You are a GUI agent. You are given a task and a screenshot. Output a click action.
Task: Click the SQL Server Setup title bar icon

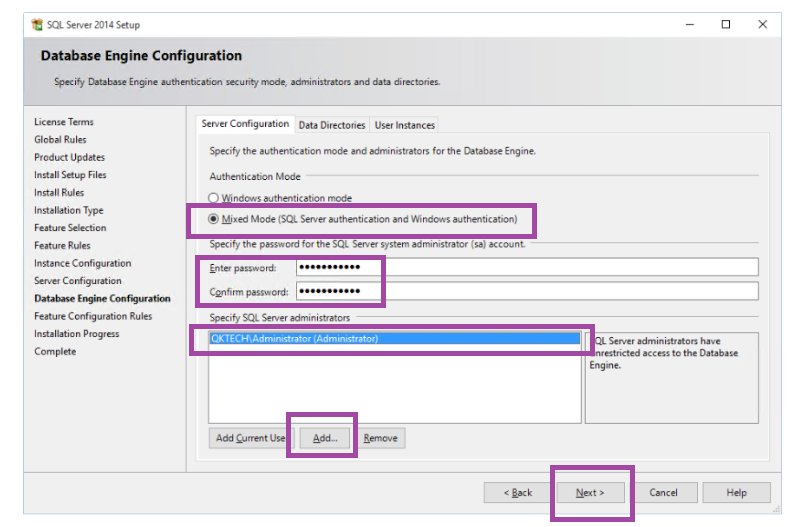pos(37,24)
